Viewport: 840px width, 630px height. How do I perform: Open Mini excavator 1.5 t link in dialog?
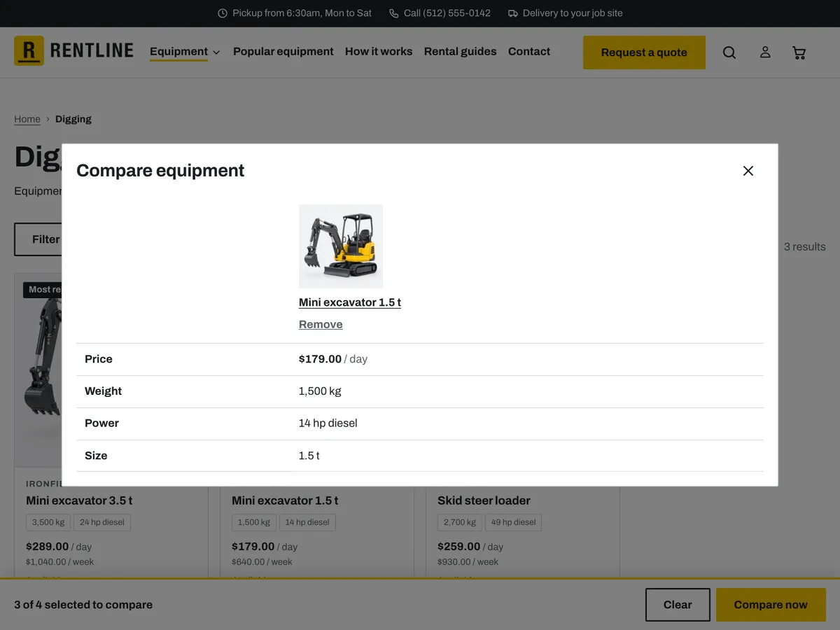[x=350, y=302]
